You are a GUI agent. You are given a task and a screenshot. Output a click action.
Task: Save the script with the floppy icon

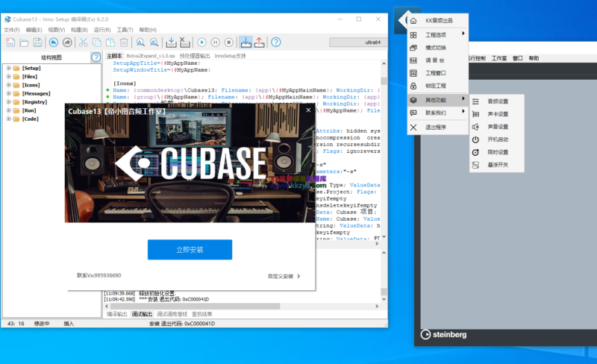pyautogui.click(x=37, y=43)
